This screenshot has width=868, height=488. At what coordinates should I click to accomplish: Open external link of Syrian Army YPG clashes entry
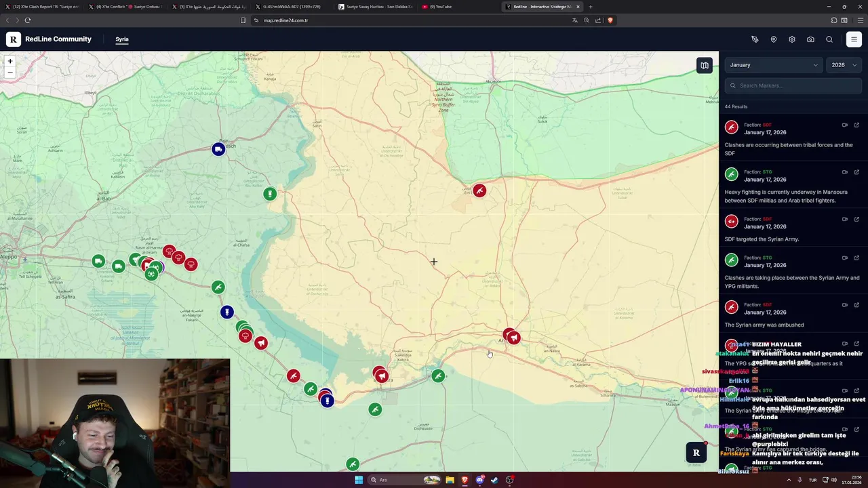[x=856, y=258]
